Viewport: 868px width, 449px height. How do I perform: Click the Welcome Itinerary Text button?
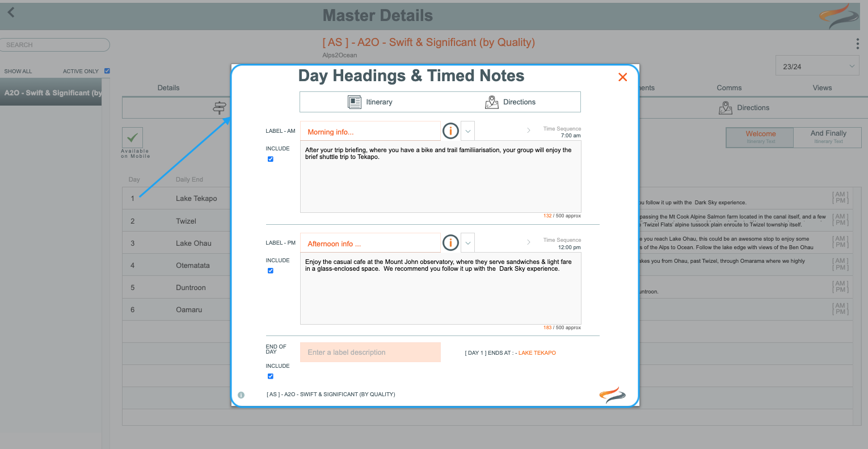(x=760, y=137)
